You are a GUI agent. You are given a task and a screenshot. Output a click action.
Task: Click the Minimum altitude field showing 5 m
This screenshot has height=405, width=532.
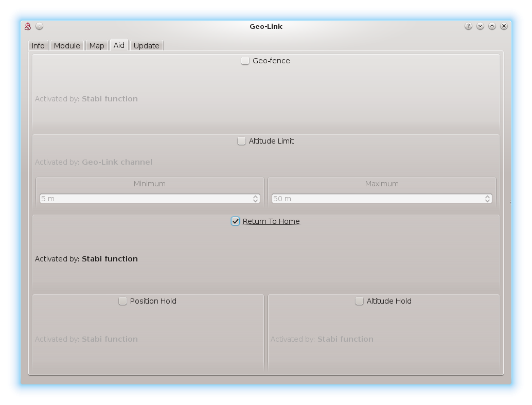[144, 199]
